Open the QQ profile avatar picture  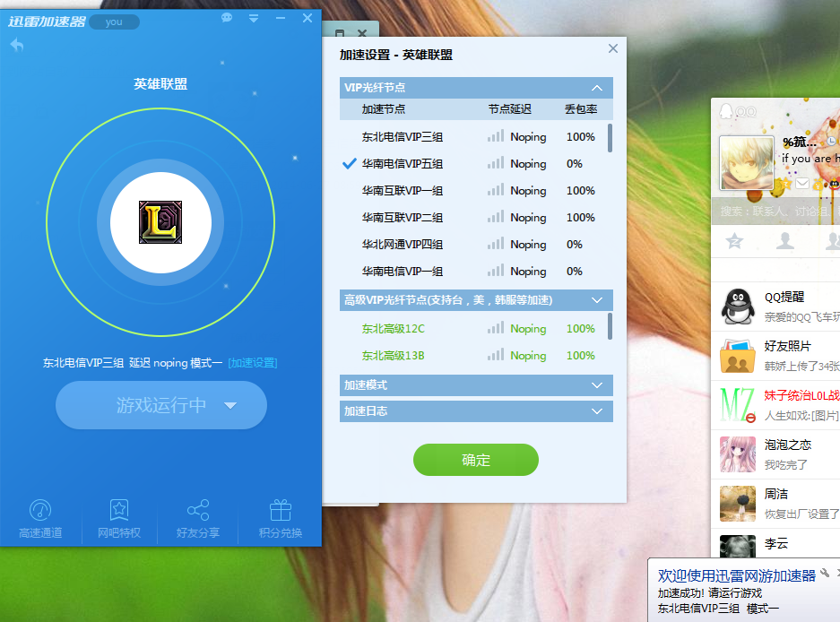tap(746, 163)
